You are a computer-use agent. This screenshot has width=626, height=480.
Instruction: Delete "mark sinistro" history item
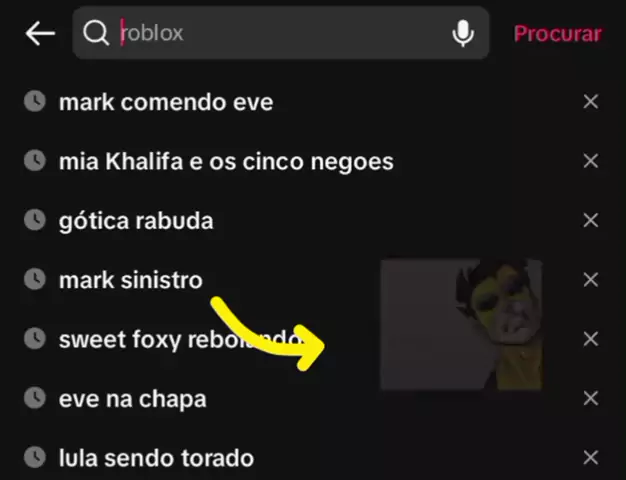coord(591,280)
